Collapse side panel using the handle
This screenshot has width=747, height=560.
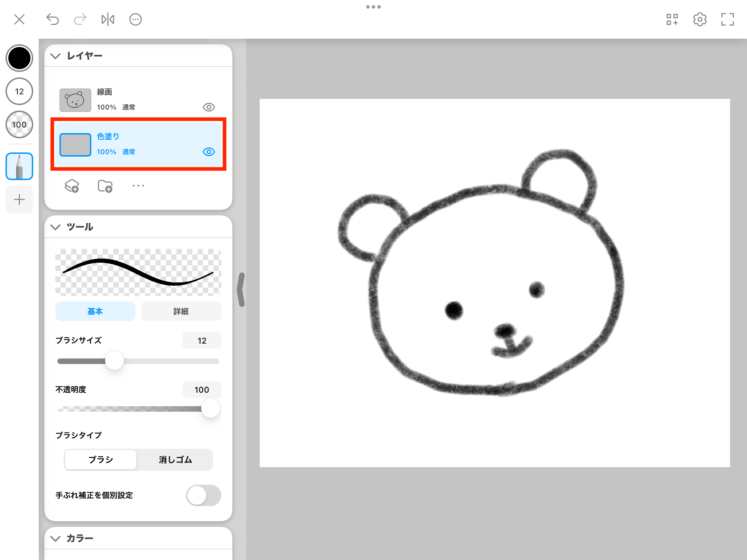point(241,290)
